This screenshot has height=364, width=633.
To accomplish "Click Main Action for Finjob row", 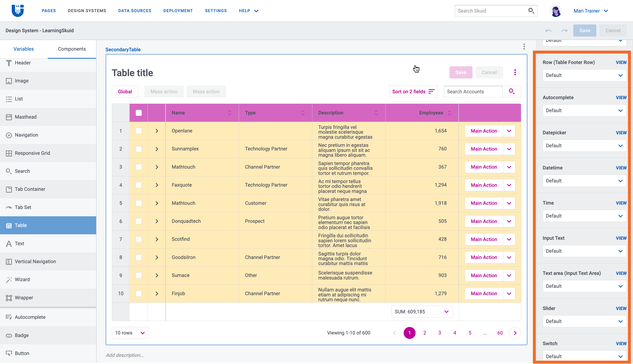I will tap(484, 294).
